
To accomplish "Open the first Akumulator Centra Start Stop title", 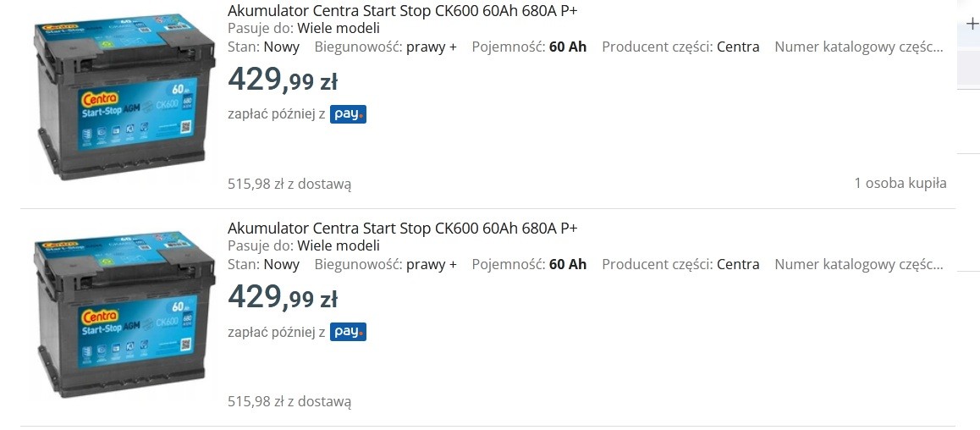I will click(402, 11).
